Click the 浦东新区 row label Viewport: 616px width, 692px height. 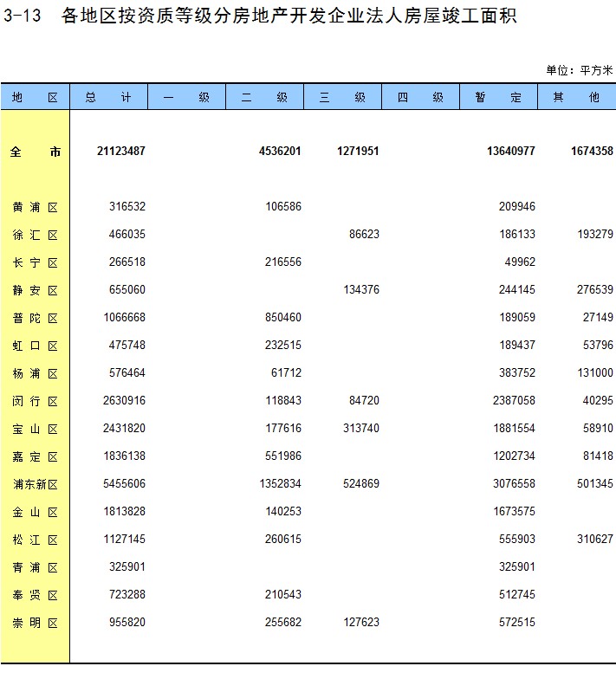35,484
